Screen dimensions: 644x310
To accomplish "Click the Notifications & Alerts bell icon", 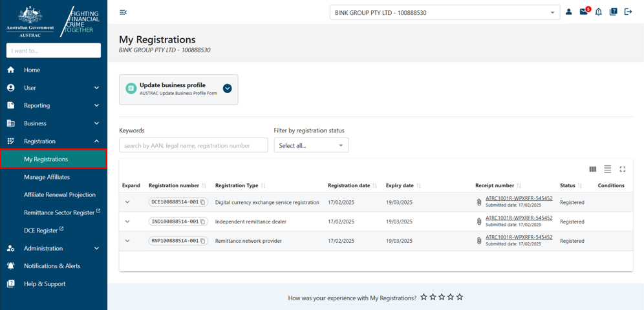I will click(11, 265).
